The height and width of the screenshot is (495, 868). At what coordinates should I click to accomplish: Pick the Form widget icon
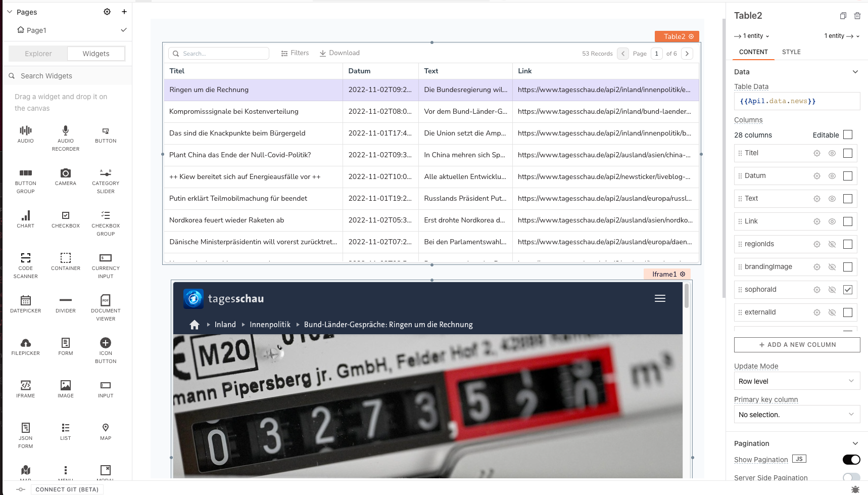(x=66, y=343)
